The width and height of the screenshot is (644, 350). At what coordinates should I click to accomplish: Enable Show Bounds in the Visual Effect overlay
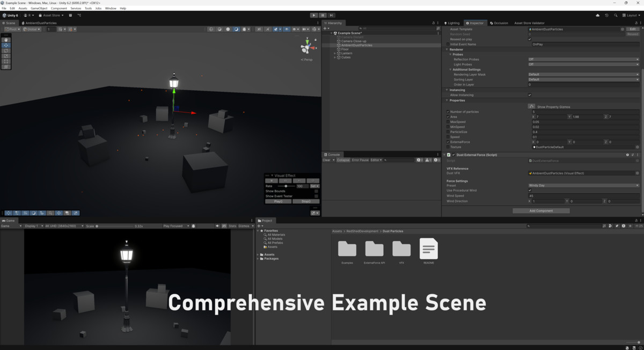[316, 191]
